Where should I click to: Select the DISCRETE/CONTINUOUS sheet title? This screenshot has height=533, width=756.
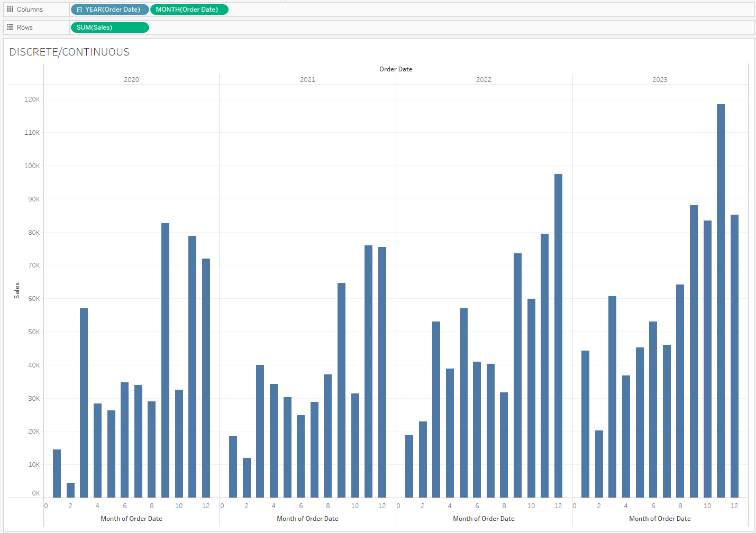(x=69, y=52)
